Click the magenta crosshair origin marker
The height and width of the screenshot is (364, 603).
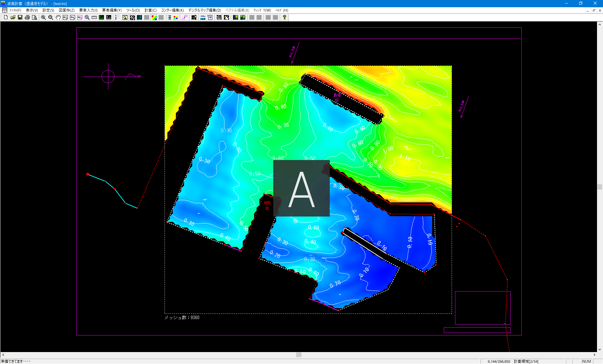click(x=108, y=76)
